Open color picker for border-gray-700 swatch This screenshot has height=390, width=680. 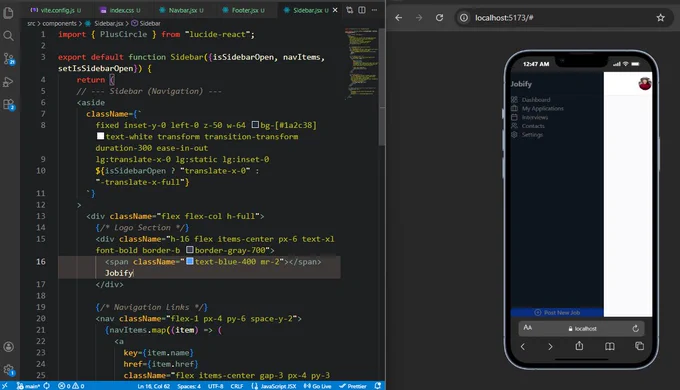pos(190,250)
